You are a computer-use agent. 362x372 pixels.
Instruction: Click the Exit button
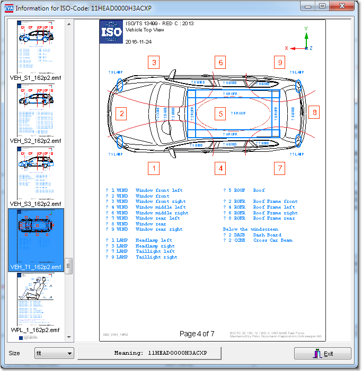pos(323,354)
